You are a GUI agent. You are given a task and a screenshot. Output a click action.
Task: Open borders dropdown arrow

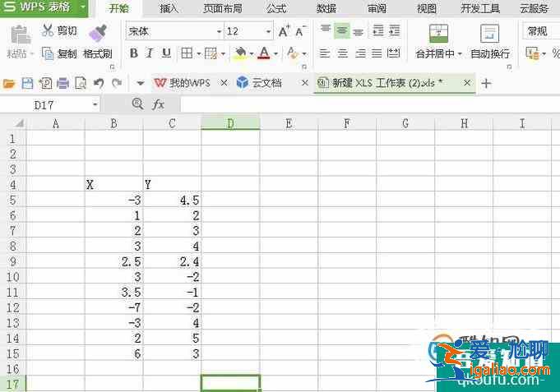click(x=198, y=54)
